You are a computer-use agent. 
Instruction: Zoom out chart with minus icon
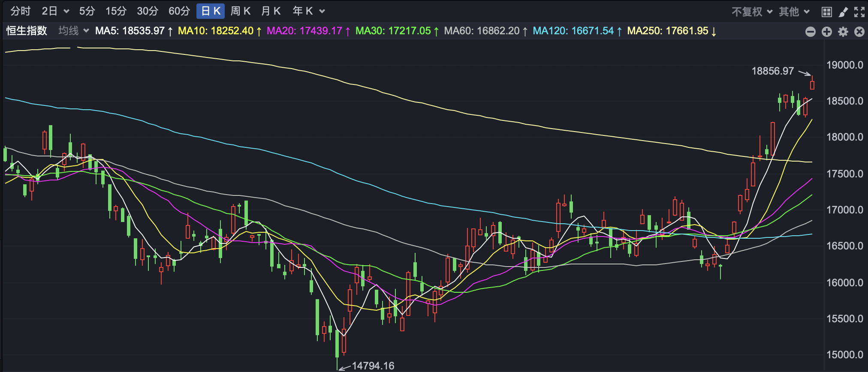(810, 32)
